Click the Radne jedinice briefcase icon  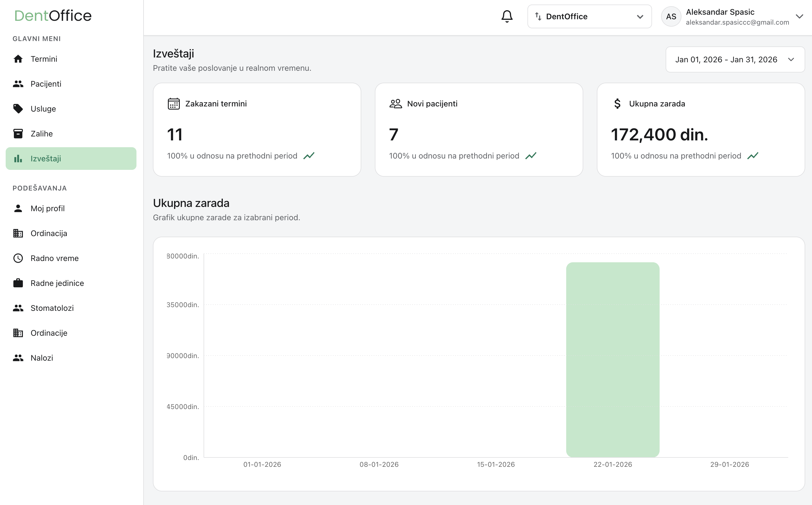[18, 283]
